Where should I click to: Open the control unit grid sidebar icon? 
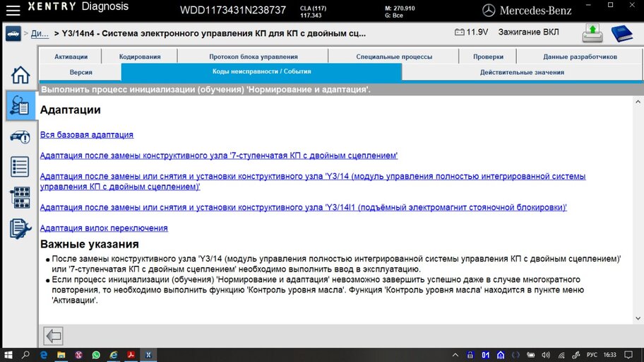[20, 197]
